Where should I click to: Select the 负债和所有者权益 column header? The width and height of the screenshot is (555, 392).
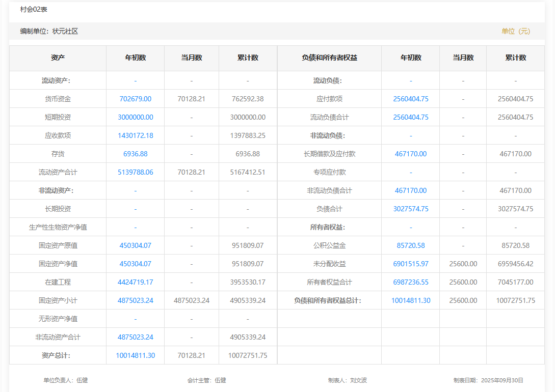[x=329, y=58]
